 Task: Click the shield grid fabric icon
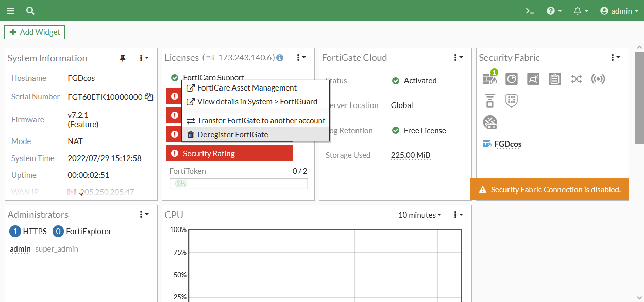(511, 100)
